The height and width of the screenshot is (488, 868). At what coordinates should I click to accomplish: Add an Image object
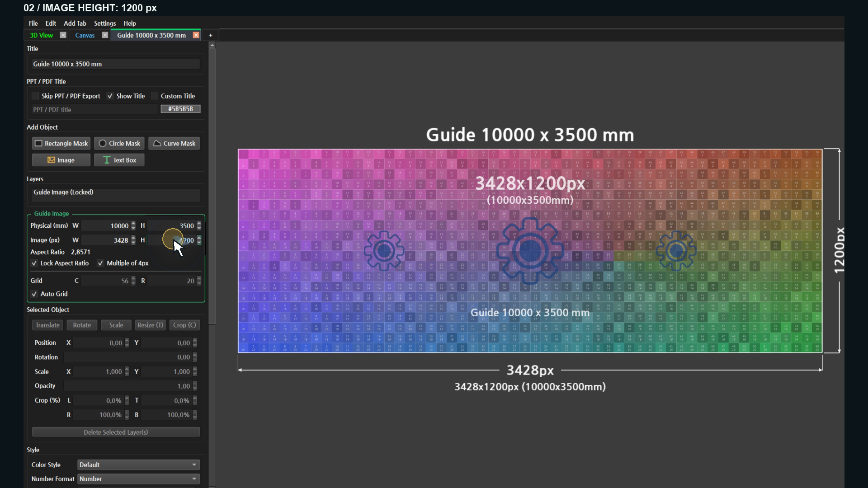[x=61, y=160]
